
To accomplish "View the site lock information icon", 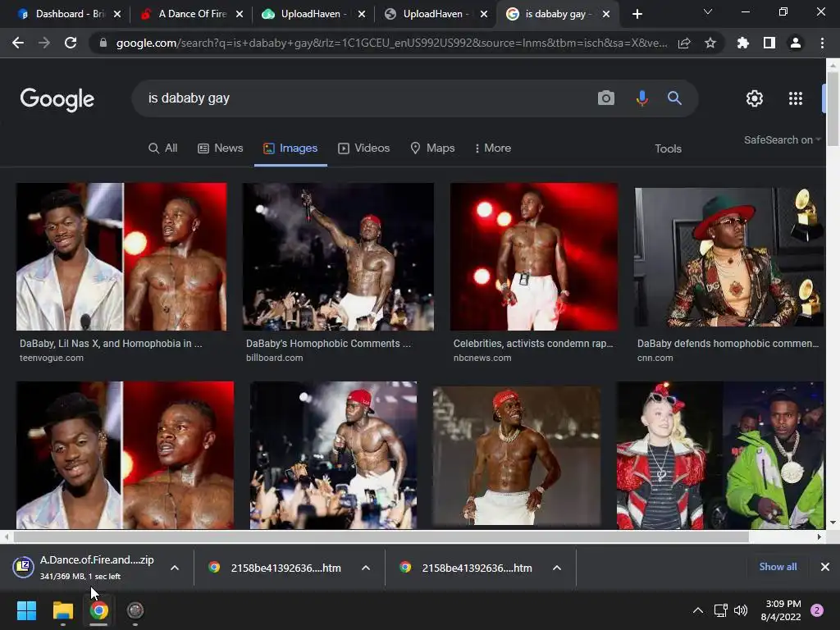I will 103,43.
